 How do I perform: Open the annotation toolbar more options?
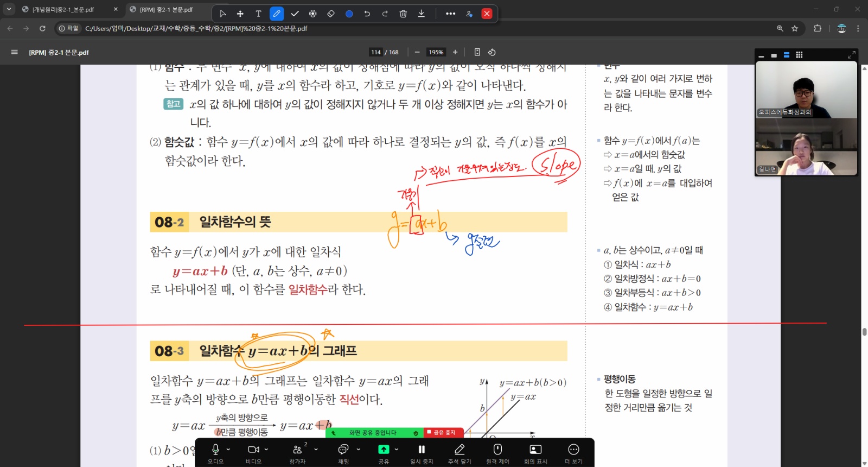(x=450, y=14)
